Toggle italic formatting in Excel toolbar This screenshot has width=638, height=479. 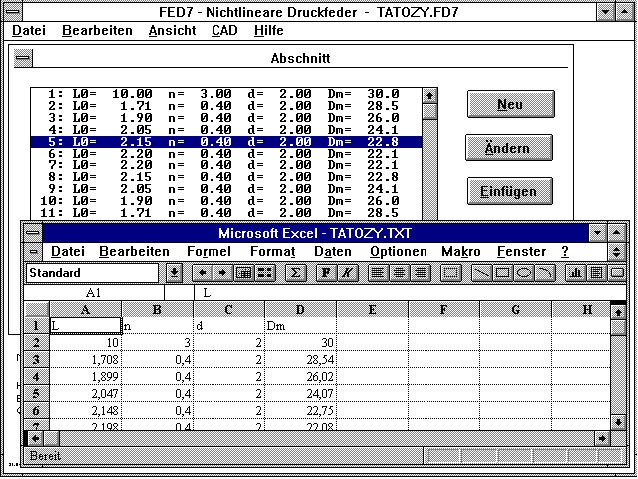[x=346, y=272]
